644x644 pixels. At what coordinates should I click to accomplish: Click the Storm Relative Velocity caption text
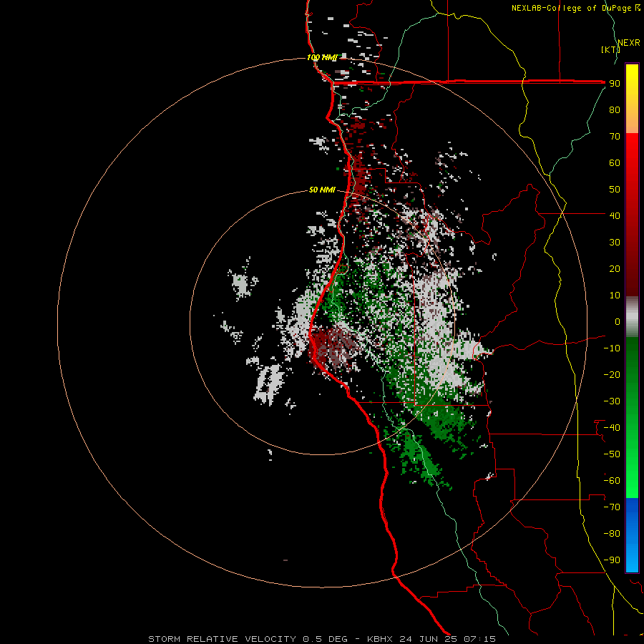tap(322, 639)
